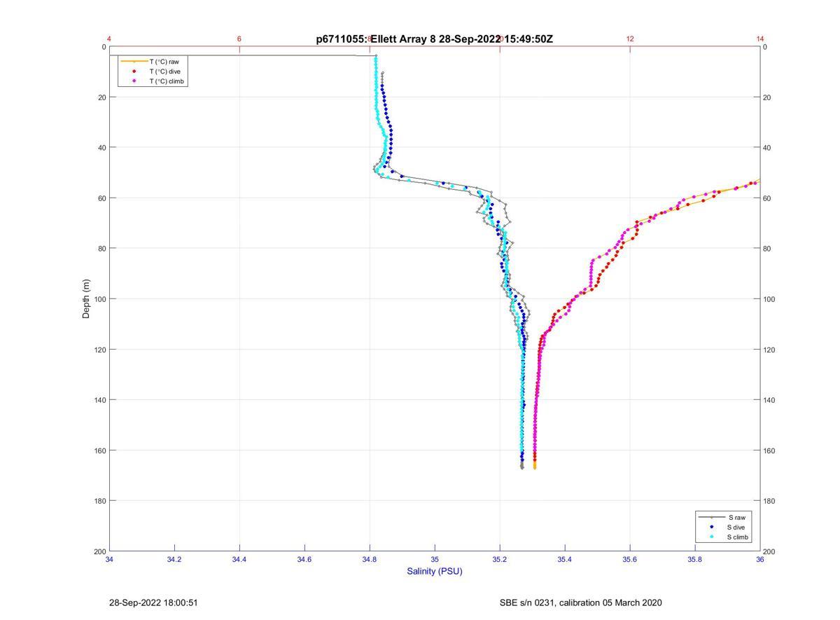Screen dimensions: 840x620
Task: Click the salinity tick label '35.8'
Action: tap(695, 559)
